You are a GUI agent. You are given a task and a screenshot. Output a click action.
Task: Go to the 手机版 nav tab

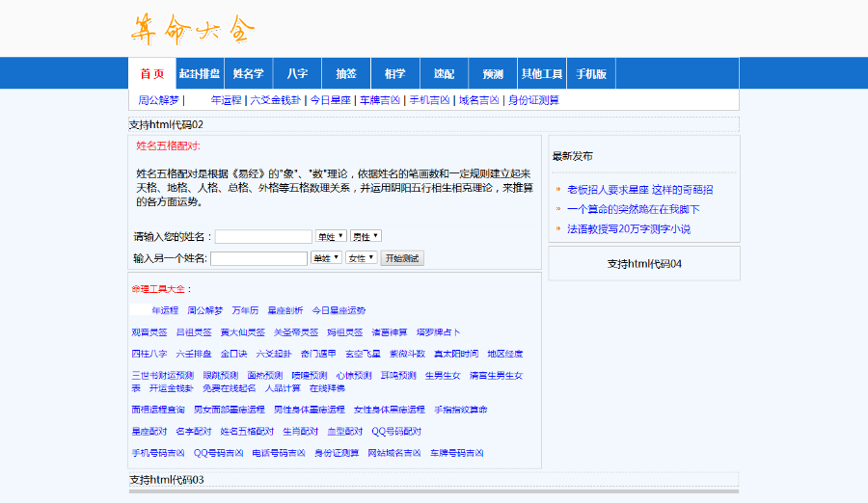591,74
